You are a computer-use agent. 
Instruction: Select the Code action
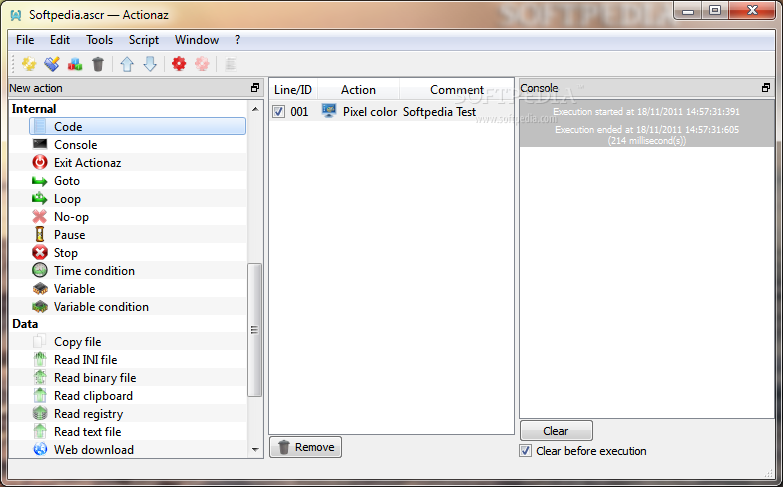click(x=137, y=126)
